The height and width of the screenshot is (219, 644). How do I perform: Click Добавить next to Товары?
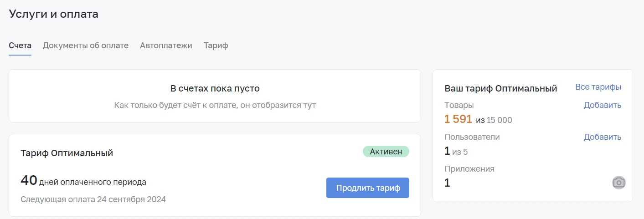(603, 105)
